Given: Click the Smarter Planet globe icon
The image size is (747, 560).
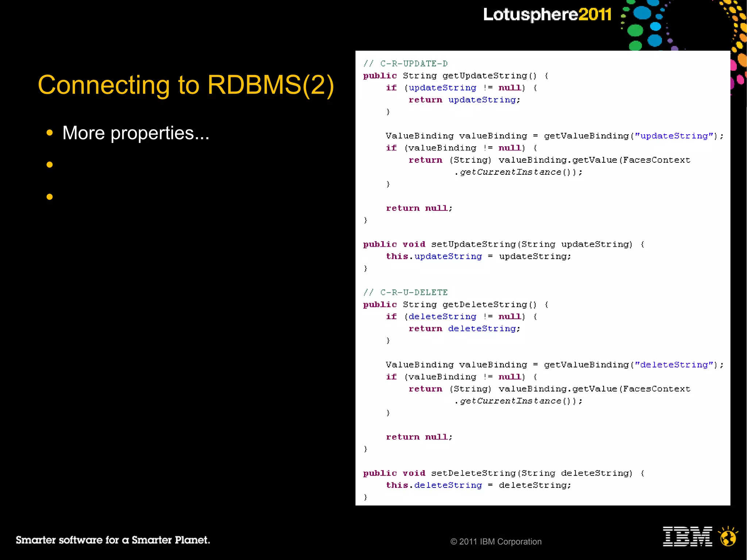Looking at the screenshot, I should tap(728, 536).
